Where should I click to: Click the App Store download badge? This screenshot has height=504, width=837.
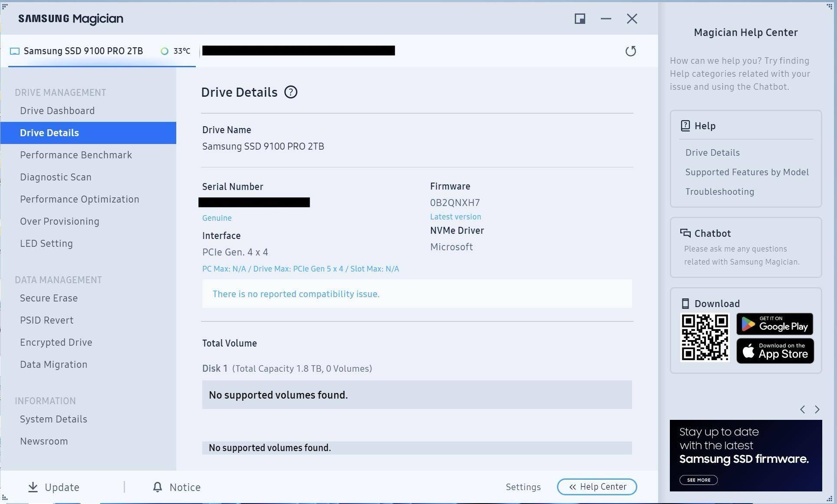(774, 351)
